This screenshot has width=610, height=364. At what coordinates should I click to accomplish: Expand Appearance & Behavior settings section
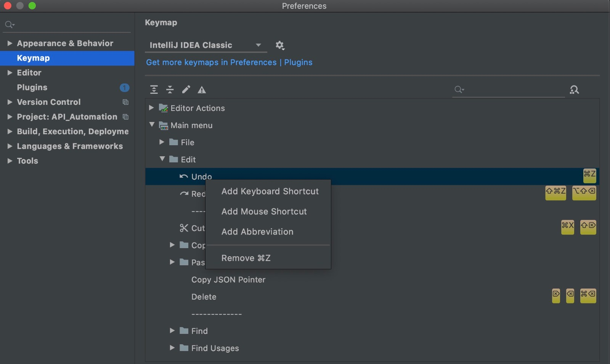tap(10, 43)
